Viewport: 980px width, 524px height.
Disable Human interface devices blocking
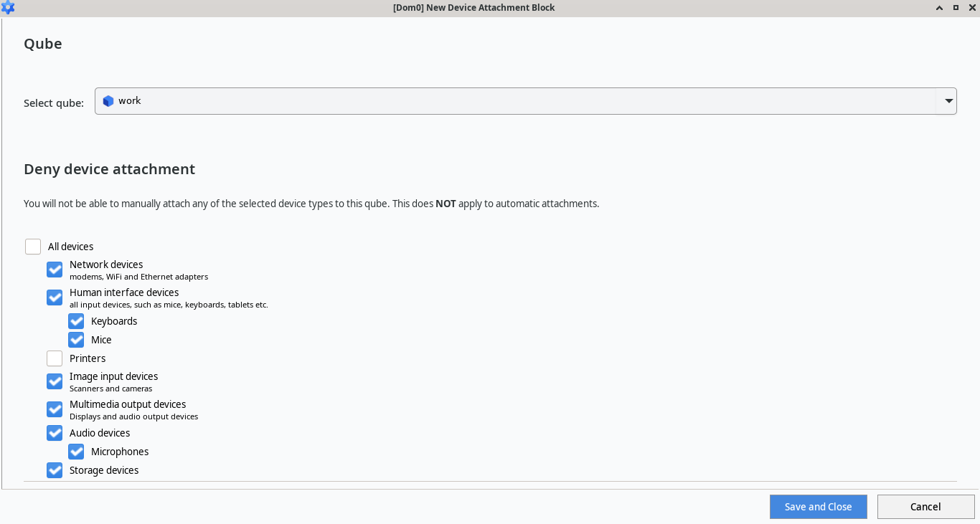pyautogui.click(x=55, y=297)
